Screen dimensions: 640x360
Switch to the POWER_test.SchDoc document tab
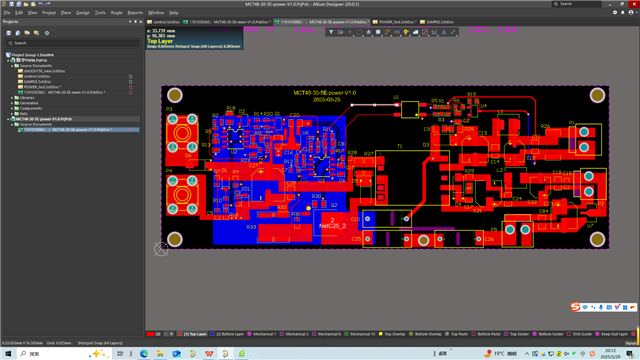(394, 22)
